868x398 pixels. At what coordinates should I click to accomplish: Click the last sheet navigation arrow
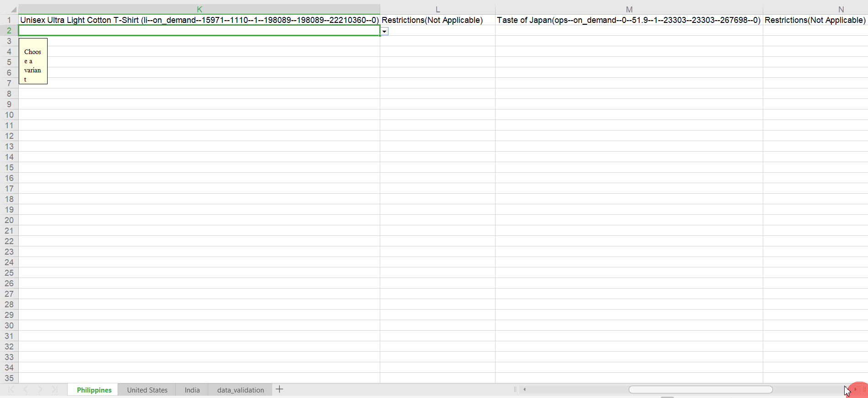click(54, 389)
